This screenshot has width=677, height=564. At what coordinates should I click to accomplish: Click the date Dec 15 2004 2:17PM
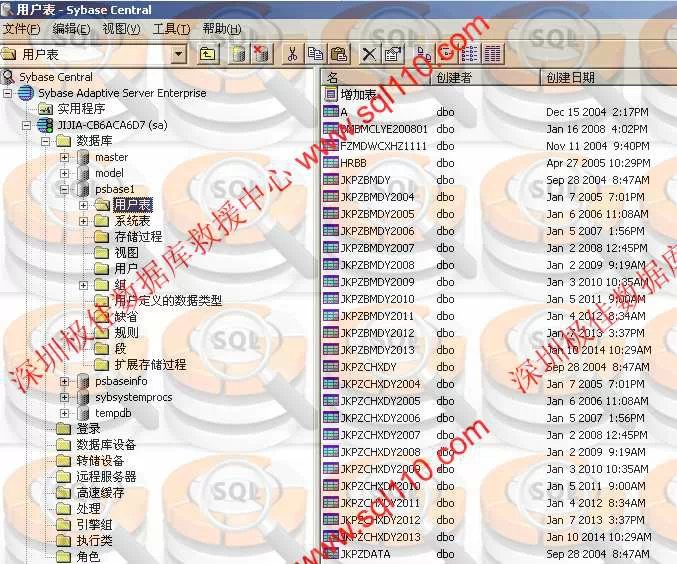point(597,112)
